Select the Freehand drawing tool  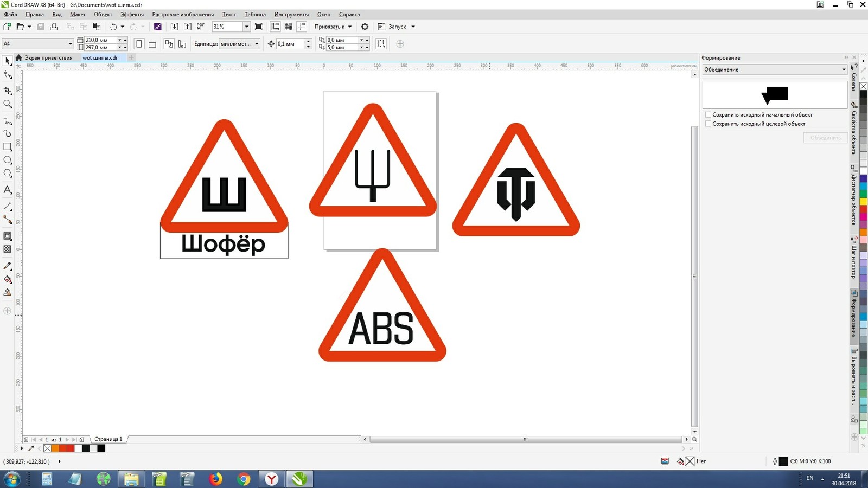point(8,120)
